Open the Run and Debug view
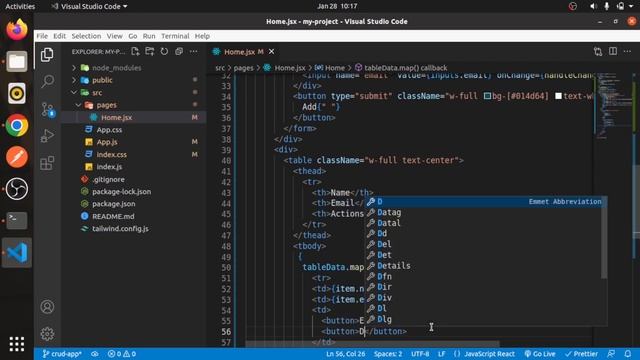The image size is (640, 360). tap(47, 136)
